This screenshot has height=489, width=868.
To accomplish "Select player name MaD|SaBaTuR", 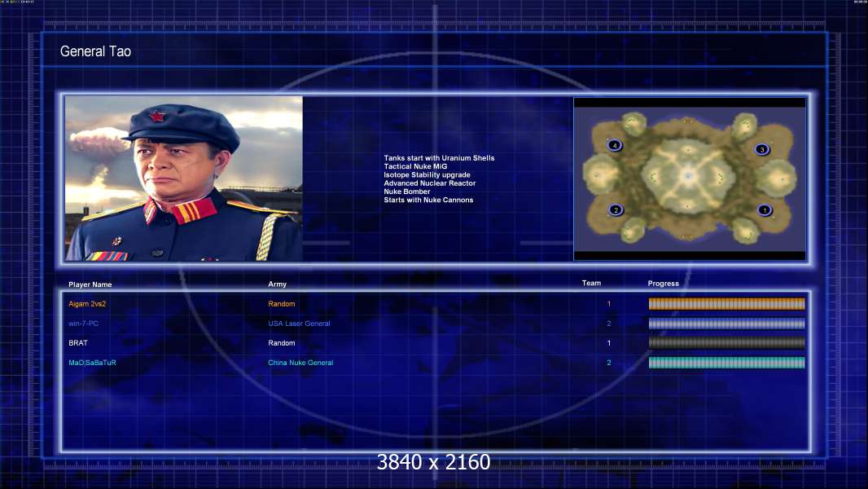I will coord(93,363).
